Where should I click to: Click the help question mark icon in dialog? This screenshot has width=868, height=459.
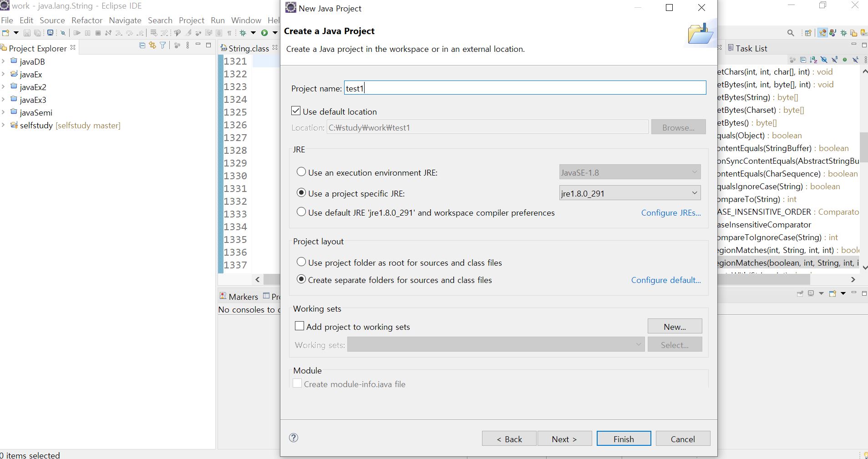294,438
